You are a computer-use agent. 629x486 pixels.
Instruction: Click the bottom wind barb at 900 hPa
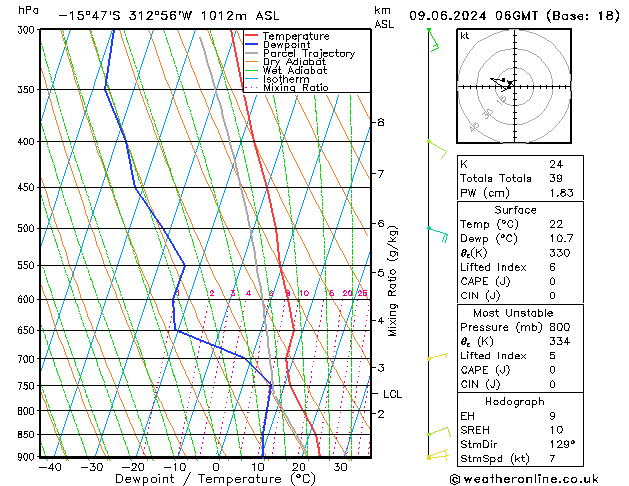pyautogui.click(x=436, y=455)
